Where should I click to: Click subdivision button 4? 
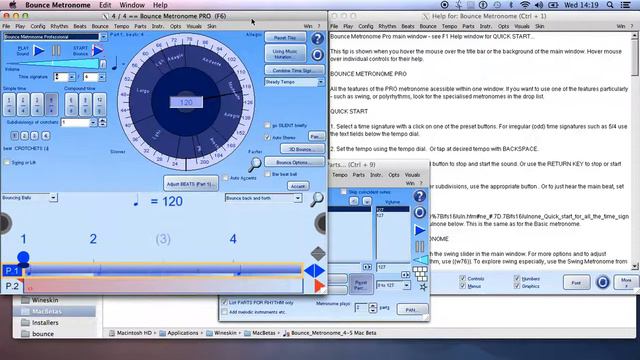46,136
